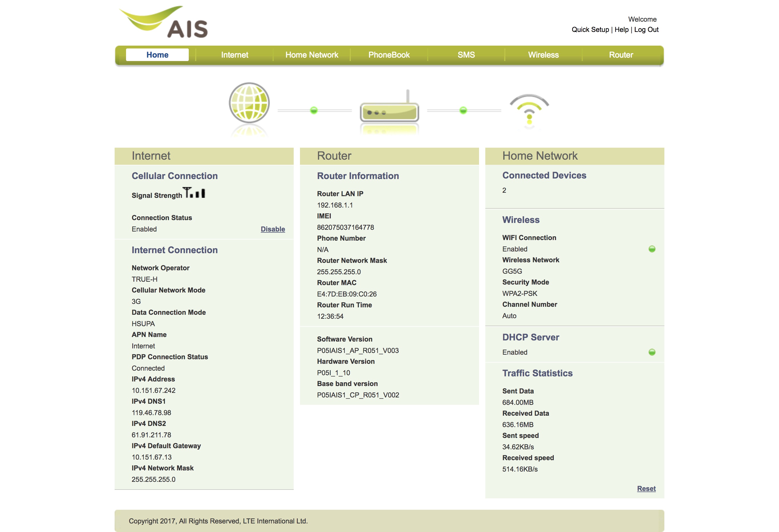Click the WIFI Connection green status indicator

click(x=652, y=249)
